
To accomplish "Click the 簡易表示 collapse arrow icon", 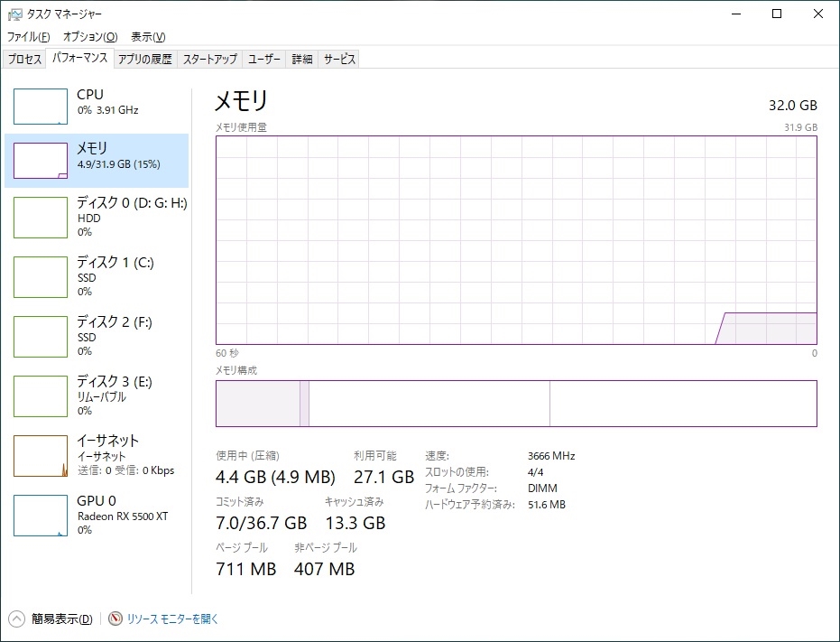I will tap(16, 619).
